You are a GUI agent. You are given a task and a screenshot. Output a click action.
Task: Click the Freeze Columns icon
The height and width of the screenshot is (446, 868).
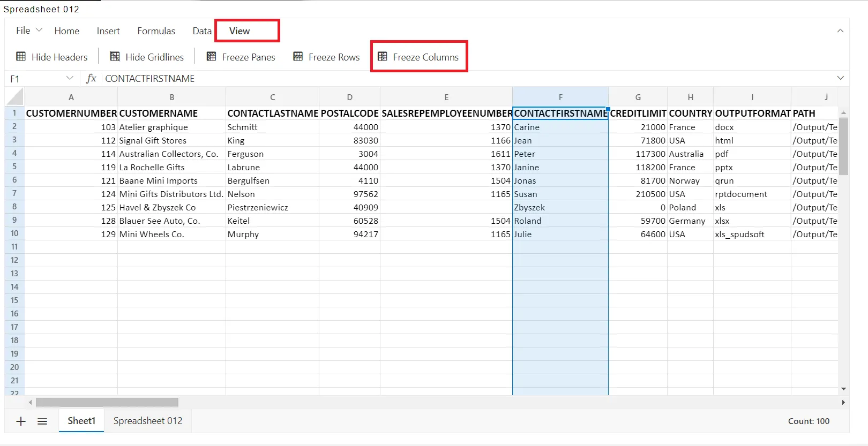click(x=383, y=57)
